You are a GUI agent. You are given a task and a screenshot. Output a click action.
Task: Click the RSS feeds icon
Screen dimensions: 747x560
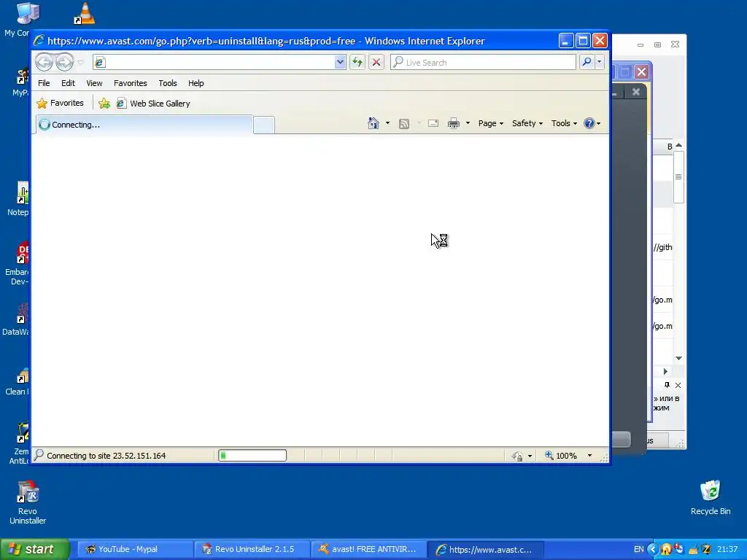(x=404, y=124)
